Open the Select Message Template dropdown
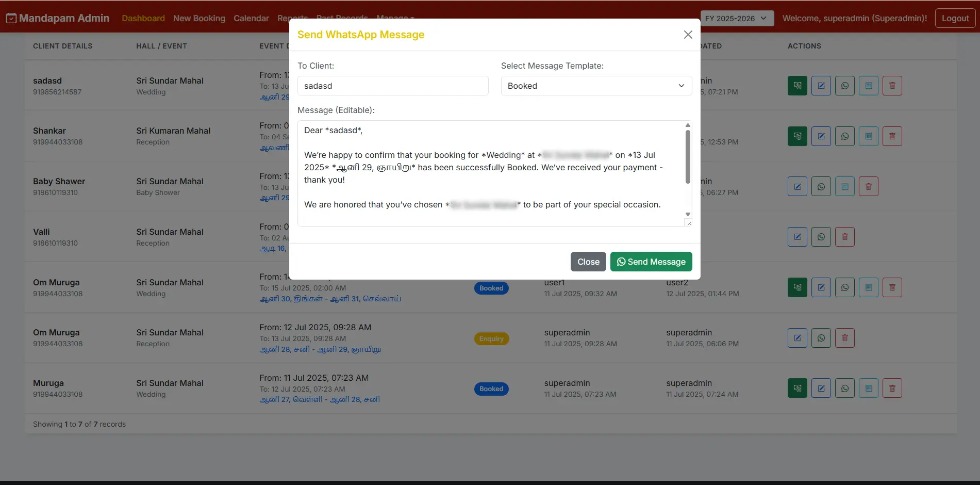980x485 pixels. 596,86
